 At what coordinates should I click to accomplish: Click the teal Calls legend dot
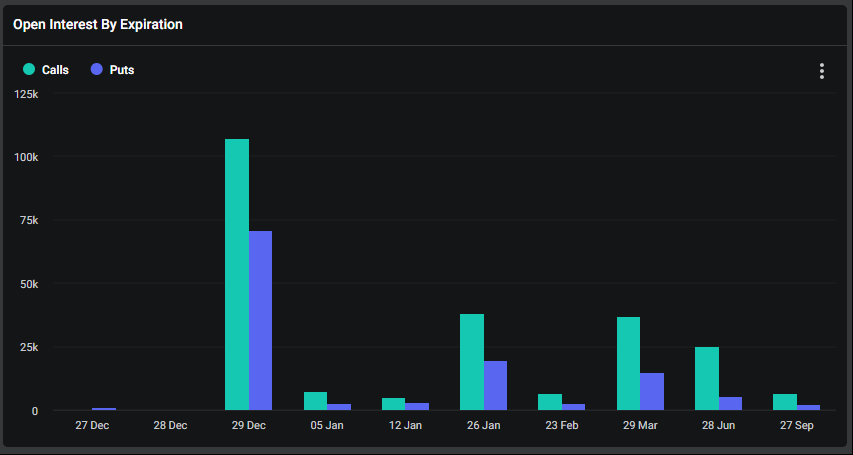click(29, 69)
